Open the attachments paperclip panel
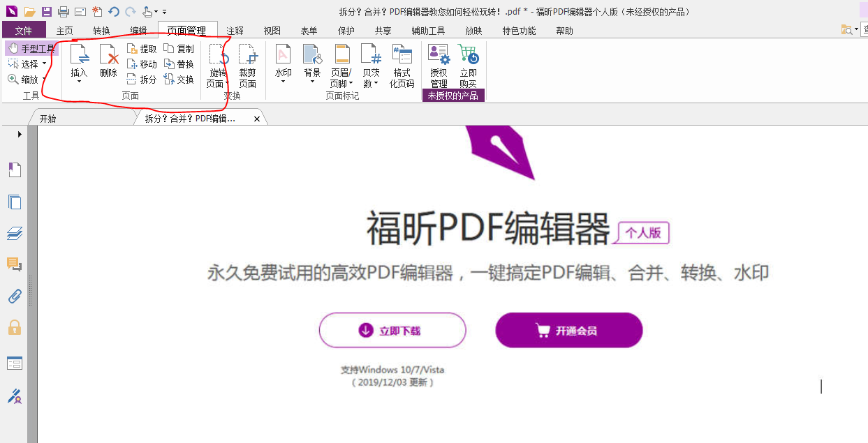The image size is (868, 443). tap(14, 296)
